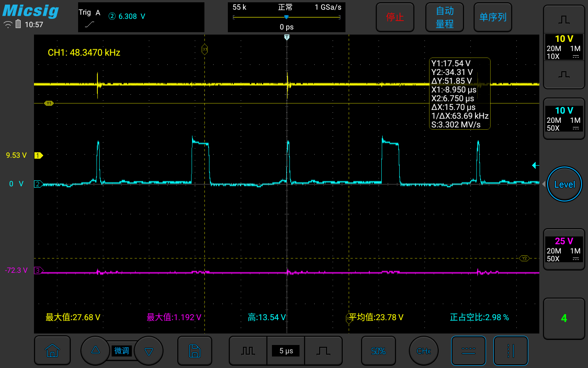588x368 pixels.
Task: Open the Trig A trigger settings panel
Action: 141,17
